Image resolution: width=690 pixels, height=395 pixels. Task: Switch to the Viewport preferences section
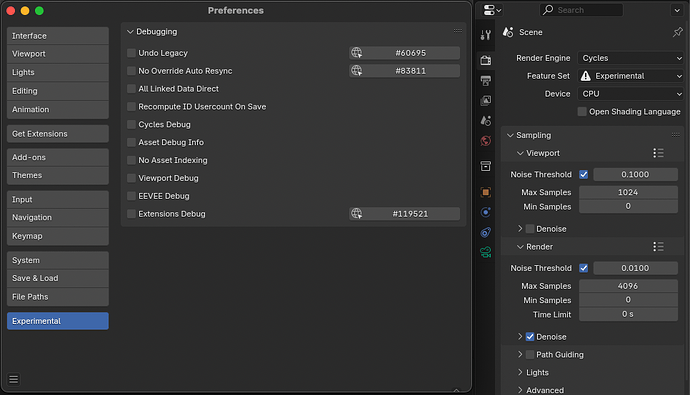(x=58, y=54)
